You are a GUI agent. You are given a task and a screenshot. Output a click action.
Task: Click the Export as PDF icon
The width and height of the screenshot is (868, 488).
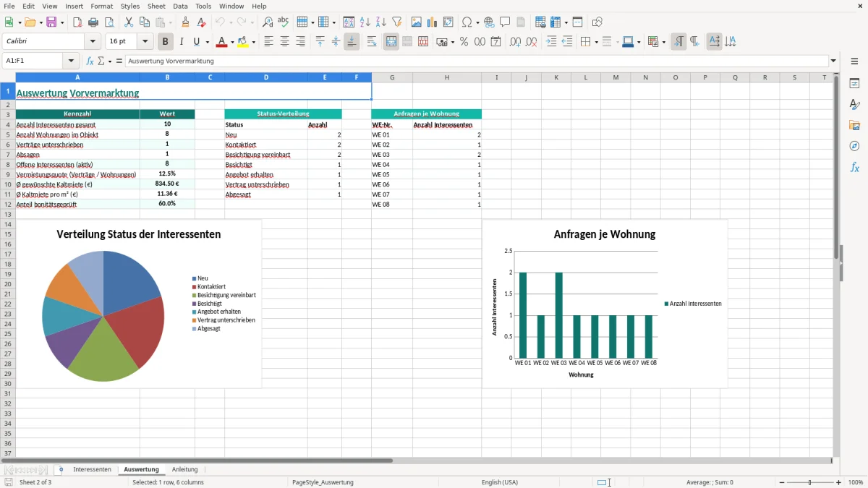click(77, 22)
